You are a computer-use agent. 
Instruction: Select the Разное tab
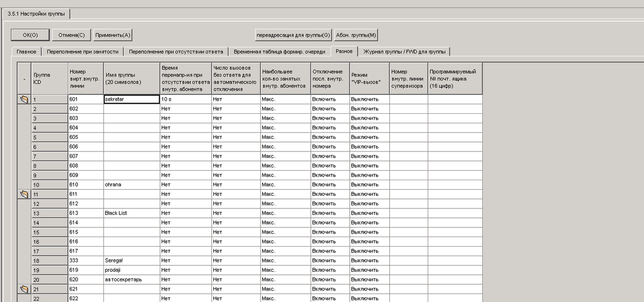pyautogui.click(x=344, y=51)
